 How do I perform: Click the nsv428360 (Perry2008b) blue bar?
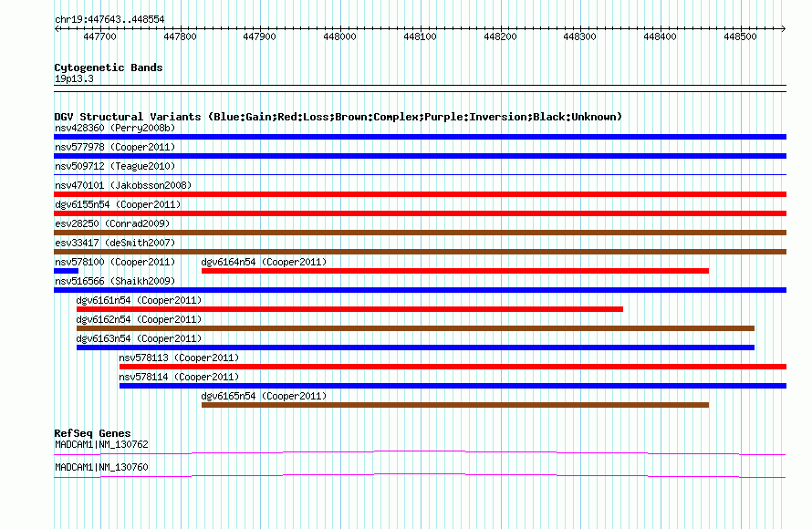click(420, 137)
